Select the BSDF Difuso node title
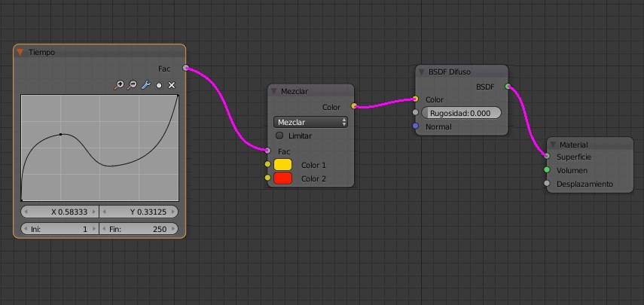Viewport: 644px width, 305px height. point(450,72)
